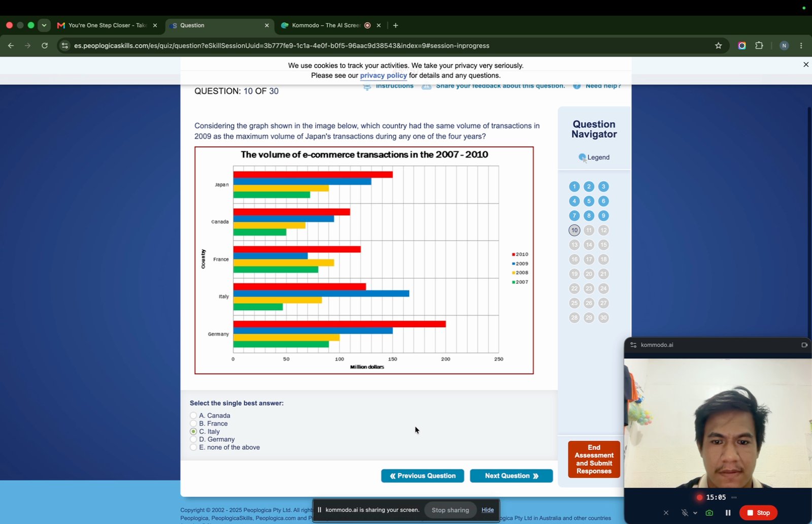Toggle the video camera icon in Kommodo header
The height and width of the screenshot is (524, 812).
[804, 345]
